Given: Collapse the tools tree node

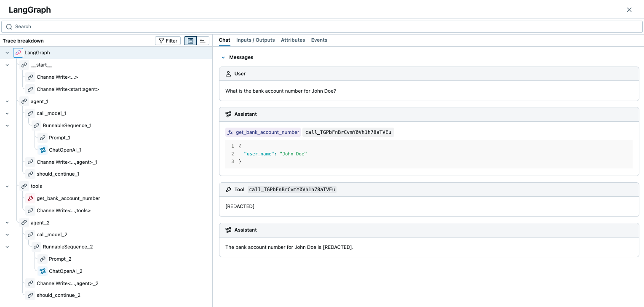Looking at the screenshot, I should (7, 186).
